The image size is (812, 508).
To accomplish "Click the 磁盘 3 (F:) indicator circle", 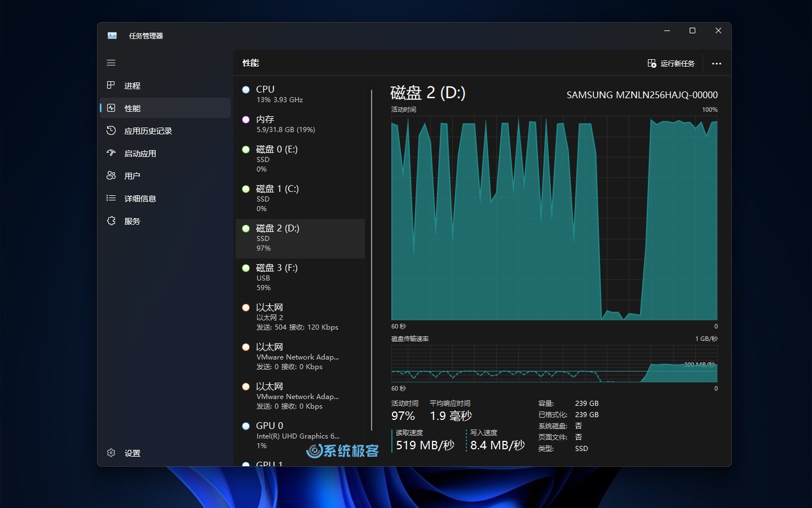I will (x=246, y=268).
